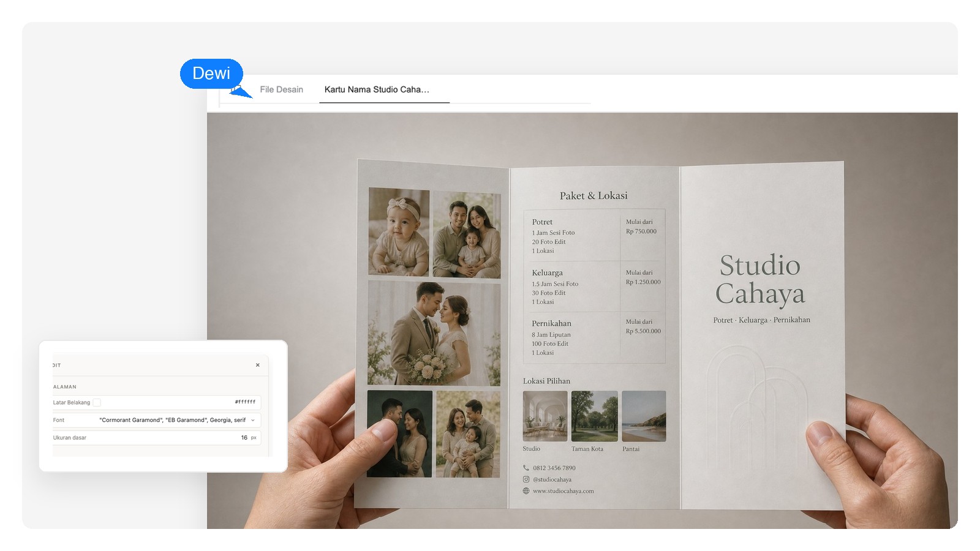Screen dimensions: 980x551
Task: Click the globe icon beside the website
Action: click(526, 491)
